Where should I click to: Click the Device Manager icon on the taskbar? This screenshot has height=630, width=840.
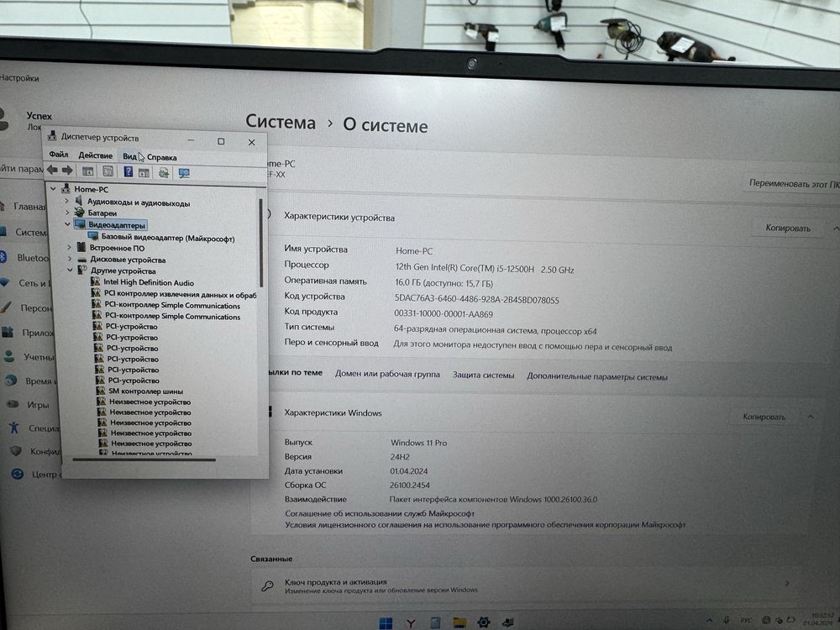[508, 622]
